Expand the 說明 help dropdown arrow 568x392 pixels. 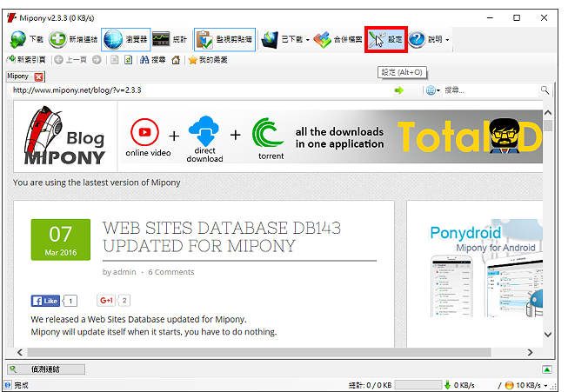[447, 40]
